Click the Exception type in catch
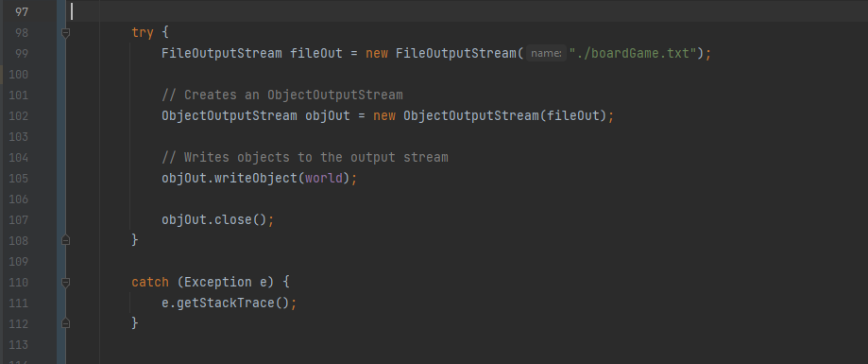 (x=218, y=283)
